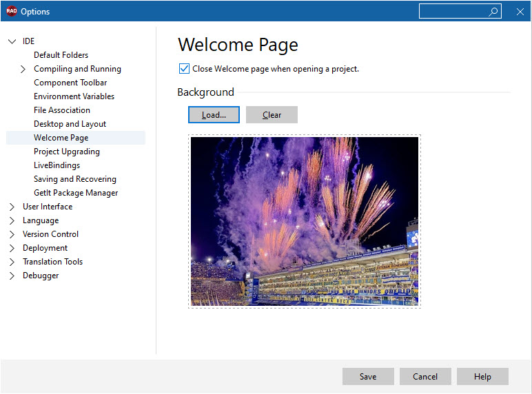The image size is (532, 394).
Task: Load a background image
Action: click(x=214, y=115)
